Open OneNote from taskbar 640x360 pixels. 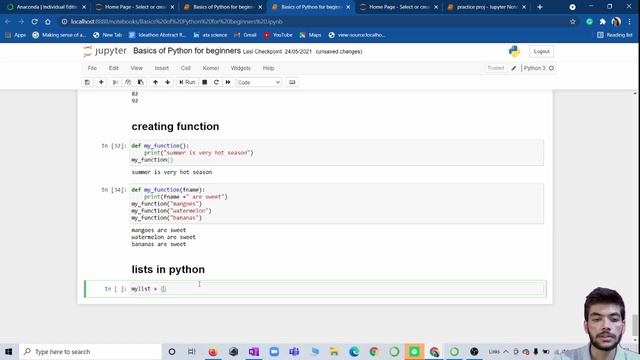point(253,351)
